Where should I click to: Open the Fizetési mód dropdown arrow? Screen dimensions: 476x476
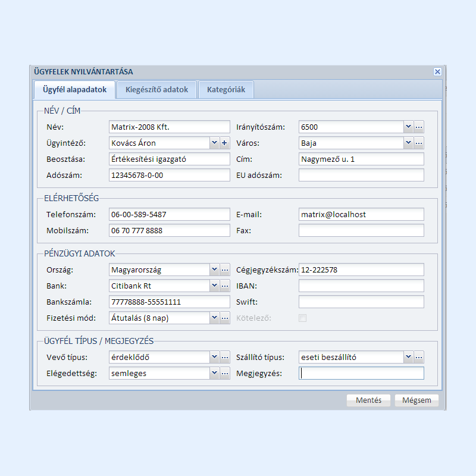214,318
